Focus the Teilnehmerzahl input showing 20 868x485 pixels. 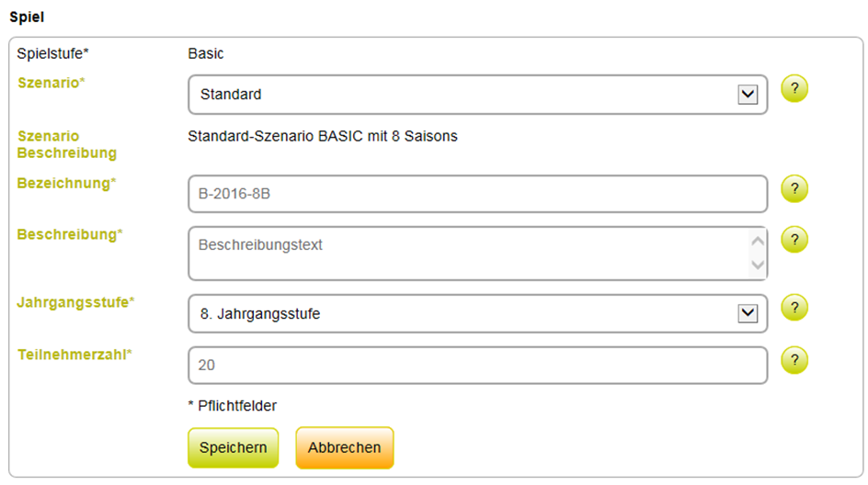(478, 366)
